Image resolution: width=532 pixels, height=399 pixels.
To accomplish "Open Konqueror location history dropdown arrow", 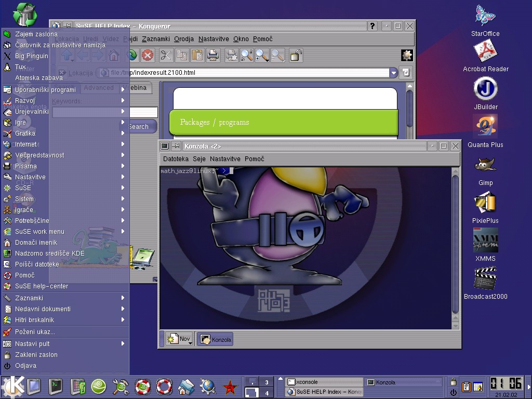I will [393, 72].
